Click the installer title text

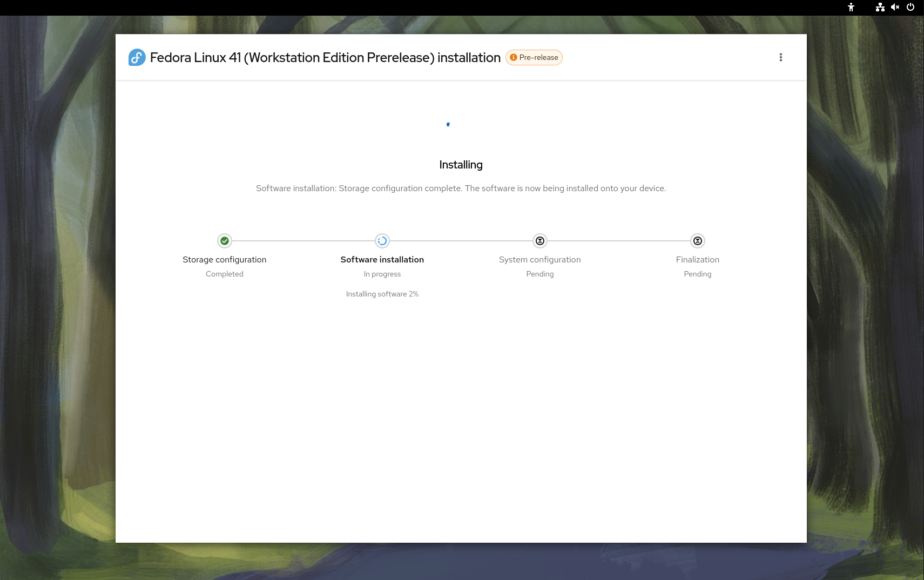[325, 58]
